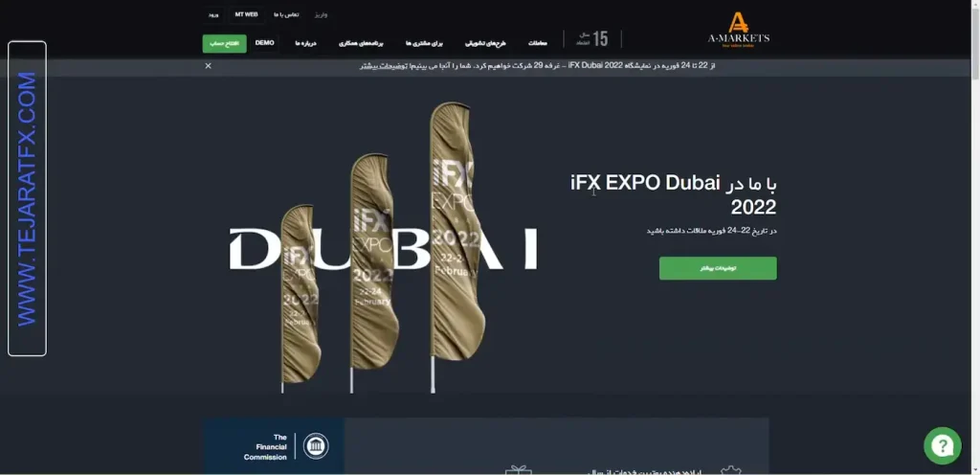980x475 pixels.
Task: Click the ورود login link
Action: click(x=212, y=14)
